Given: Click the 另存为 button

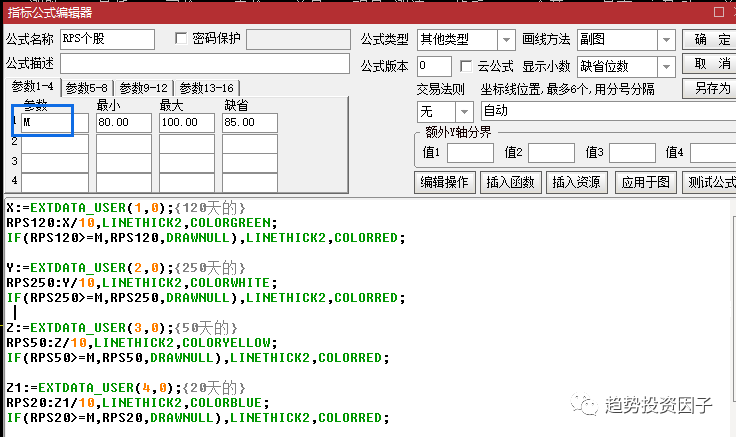Looking at the screenshot, I should coord(711,88).
